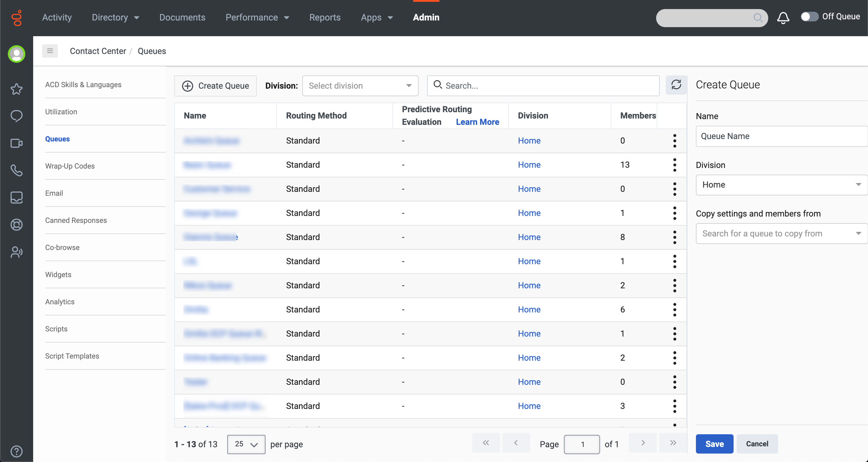The image size is (868, 462).
Task: Select Wrap-Up Codes in the side menu
Action: pyautogui.click(x=70, y=166)
